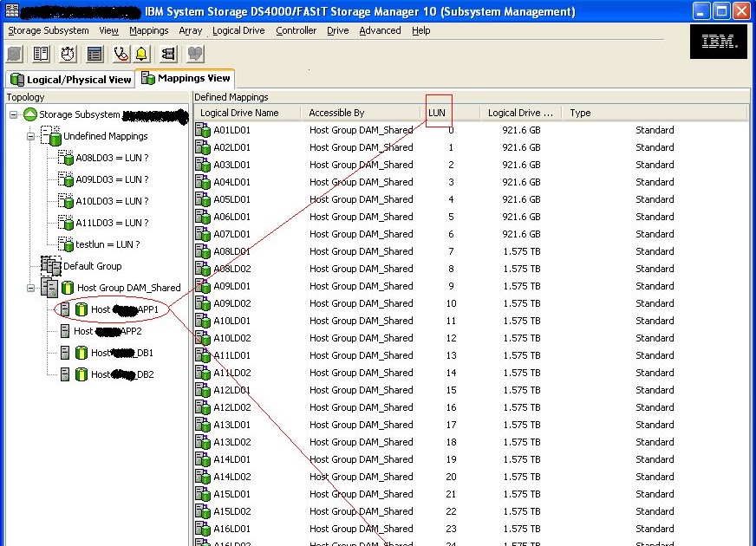Viewport: 756px width, 546px height.
Task: Open the event log book toolbar icon
Action: point(40,54)
